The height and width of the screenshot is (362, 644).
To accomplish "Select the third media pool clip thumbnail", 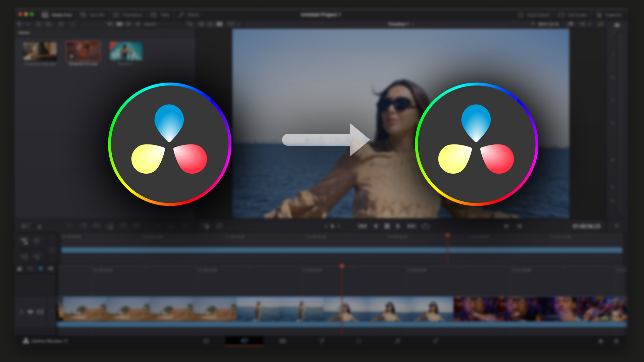I will click(x=126, y=51).
